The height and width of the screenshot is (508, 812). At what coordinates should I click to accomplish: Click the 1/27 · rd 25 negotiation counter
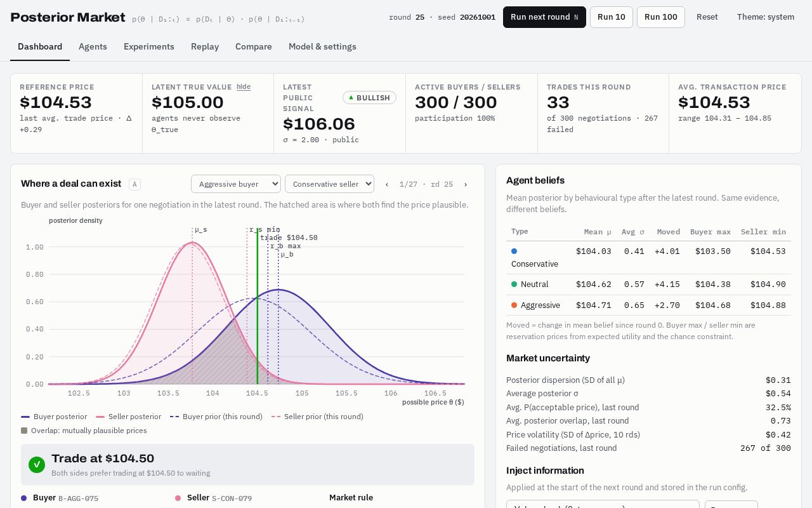(x=426, y=184)
